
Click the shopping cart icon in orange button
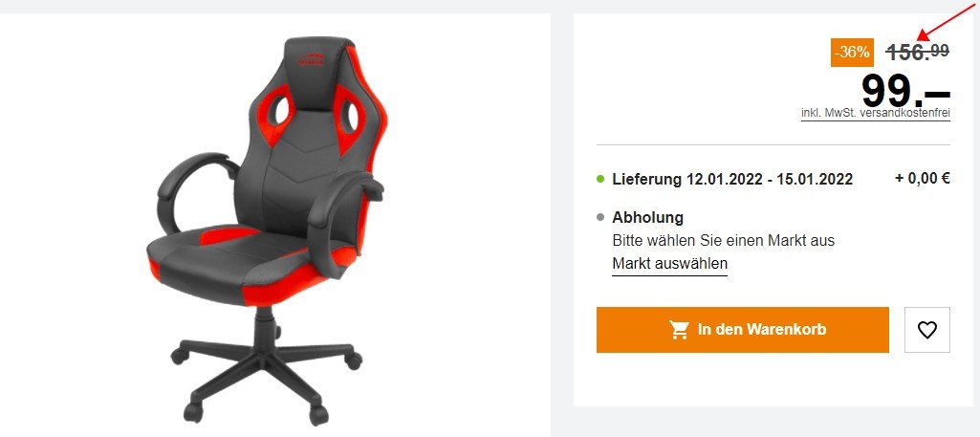coord(680,330)
